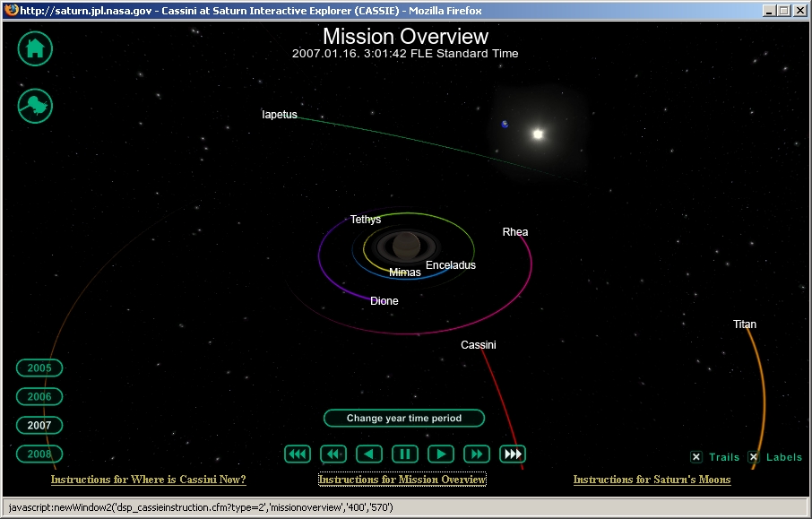Minimize the Firefox window

click(x=770, y=11)
